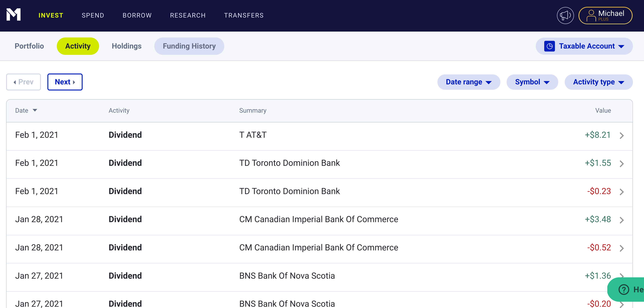Open the RESEARCH section
The width and height of the screenshot is (644, 308).
188,16
